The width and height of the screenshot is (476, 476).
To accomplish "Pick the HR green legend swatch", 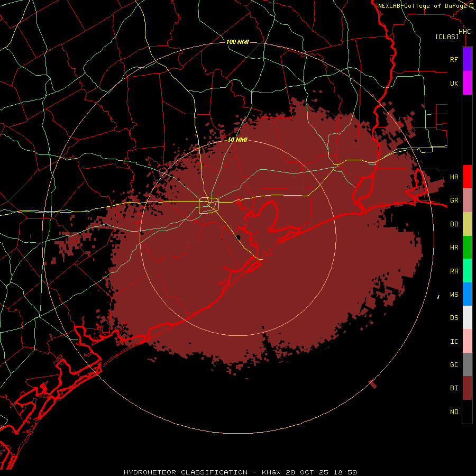I will (x=467, y=248).
